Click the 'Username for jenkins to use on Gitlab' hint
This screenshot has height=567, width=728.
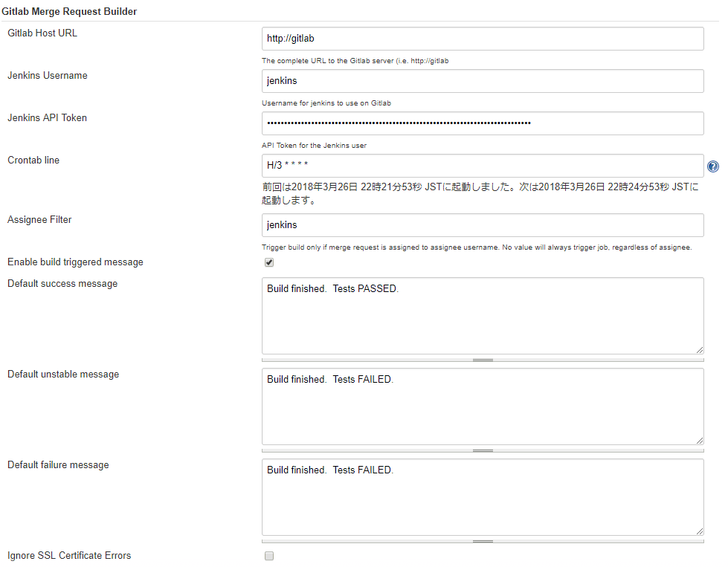coord(326,103)
